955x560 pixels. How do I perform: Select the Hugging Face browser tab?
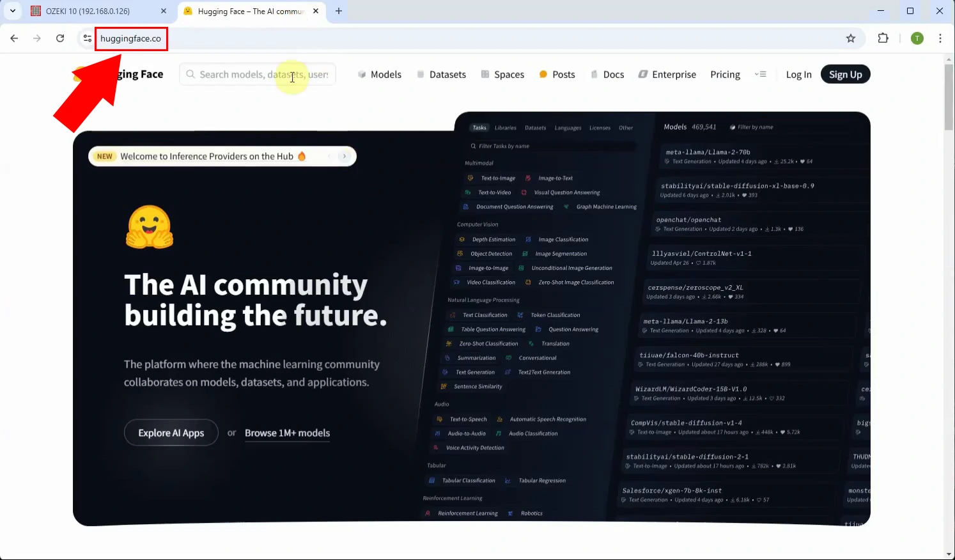[x=251, y=11]
